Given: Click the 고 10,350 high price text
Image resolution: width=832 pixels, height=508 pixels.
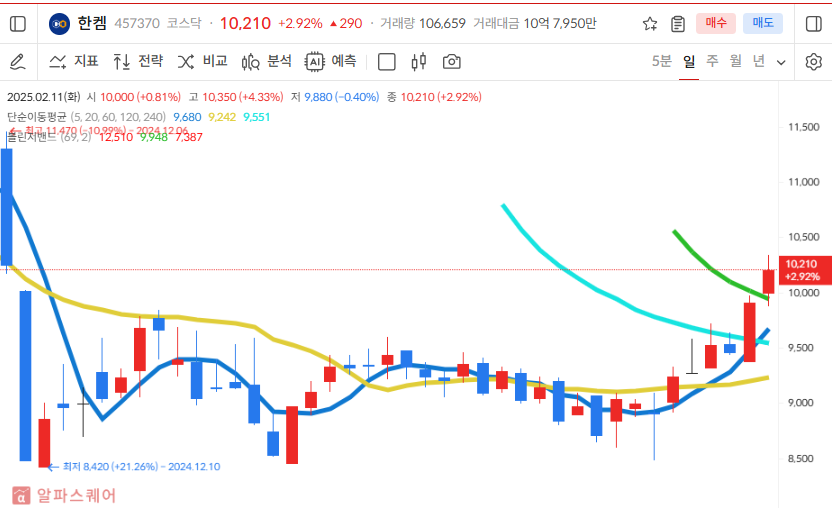Looking at the screenshot, I should (x=236, y=97).
